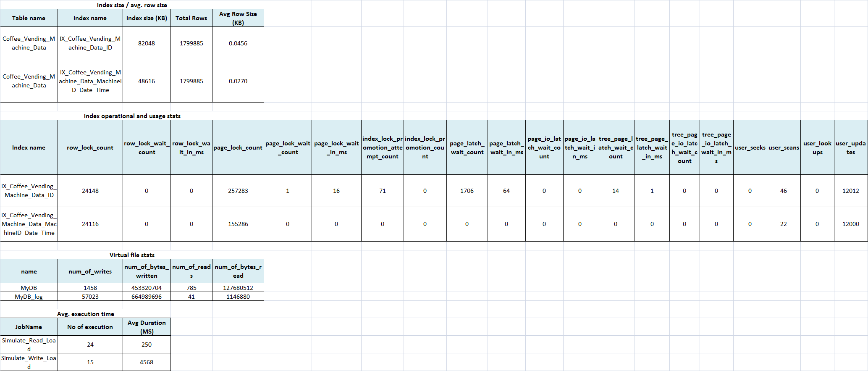The image size is (868, 371).
Task: Click the bytes written value 453320704
Action: pos(147,288)
